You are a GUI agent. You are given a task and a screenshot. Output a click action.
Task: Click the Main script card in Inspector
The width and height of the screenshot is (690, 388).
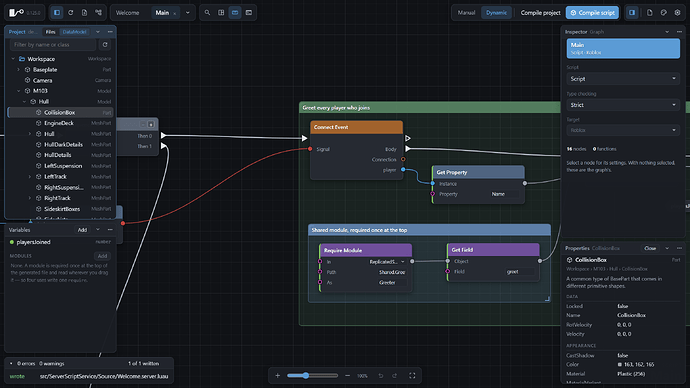coord(623,48)
